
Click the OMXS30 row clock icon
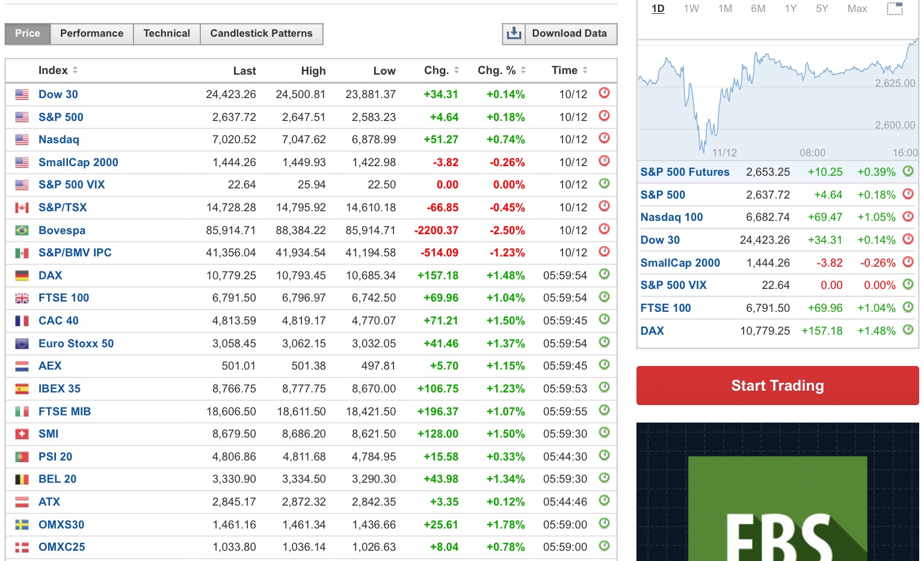point(605,523)
